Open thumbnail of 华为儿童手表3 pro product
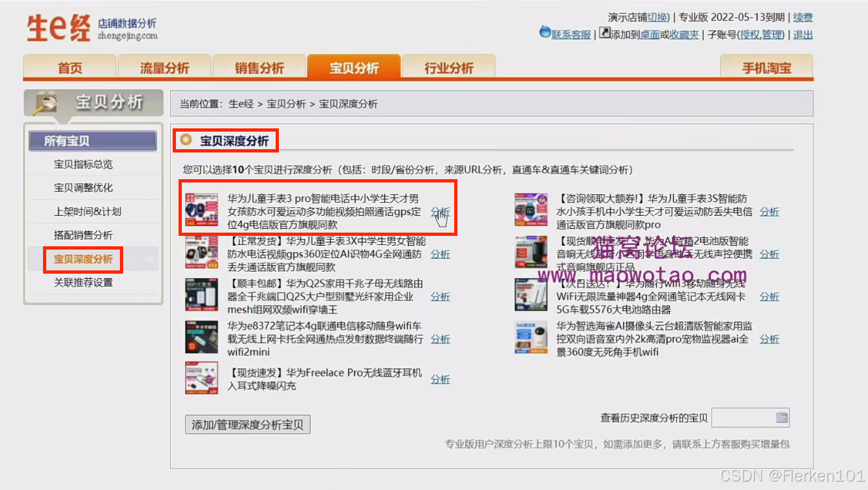This screenshot has height=490, width=868. pos(201,209)
